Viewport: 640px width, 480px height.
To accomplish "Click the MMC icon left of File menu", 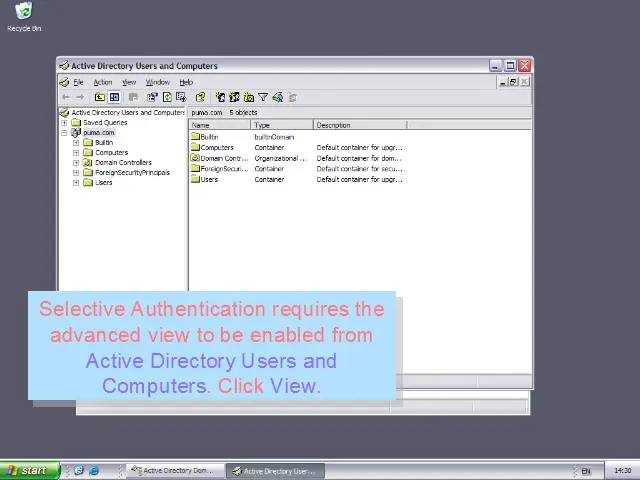I will pyautogui.click(x=64, y=82).
